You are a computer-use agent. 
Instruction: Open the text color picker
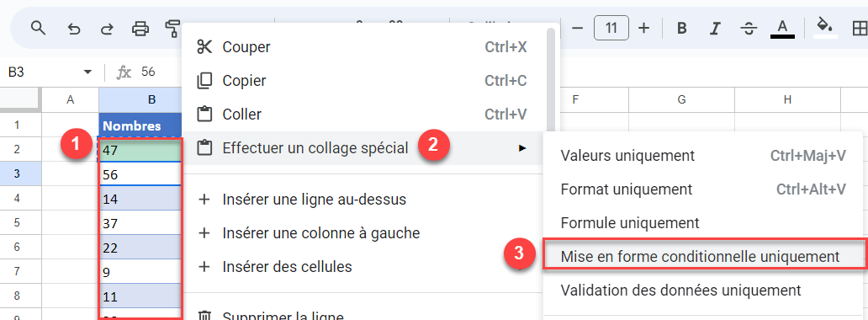click(x=782, y=28)
